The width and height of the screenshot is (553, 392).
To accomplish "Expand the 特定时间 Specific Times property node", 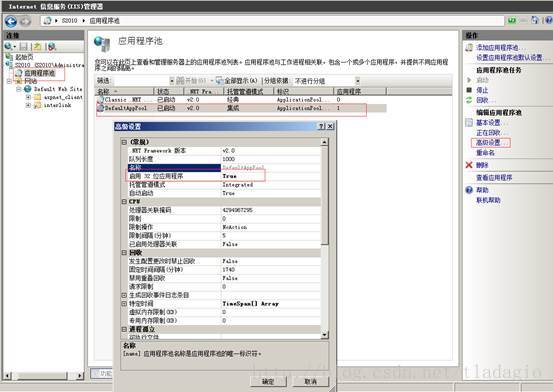I will (x=124, y=303).
